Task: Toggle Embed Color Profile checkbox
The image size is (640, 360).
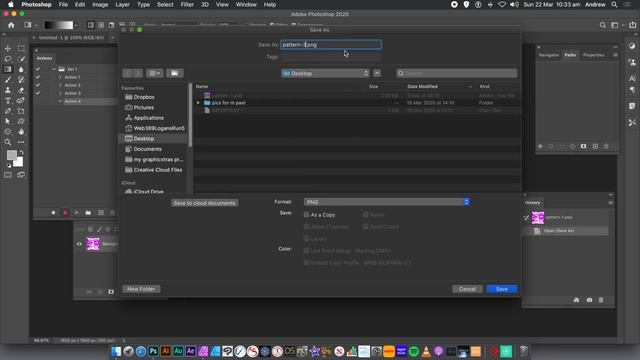Action: pos(307,263)
